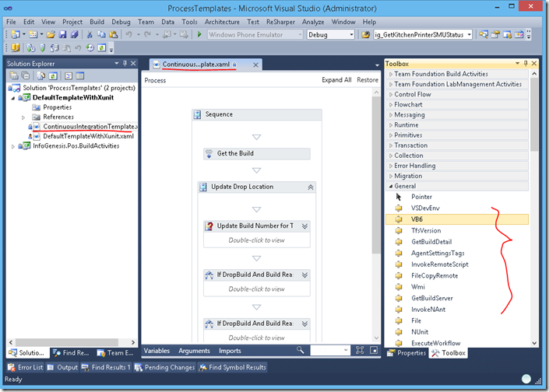Close the Continuous...plate.xaml document tab
This screenshot has width=549, height=392.
click(255, 65)
